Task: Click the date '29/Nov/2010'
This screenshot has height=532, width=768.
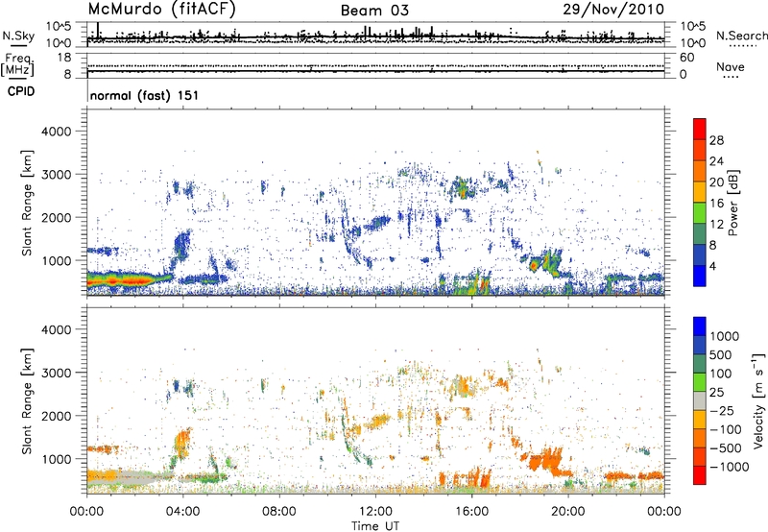Action: [x=613, y=9]
